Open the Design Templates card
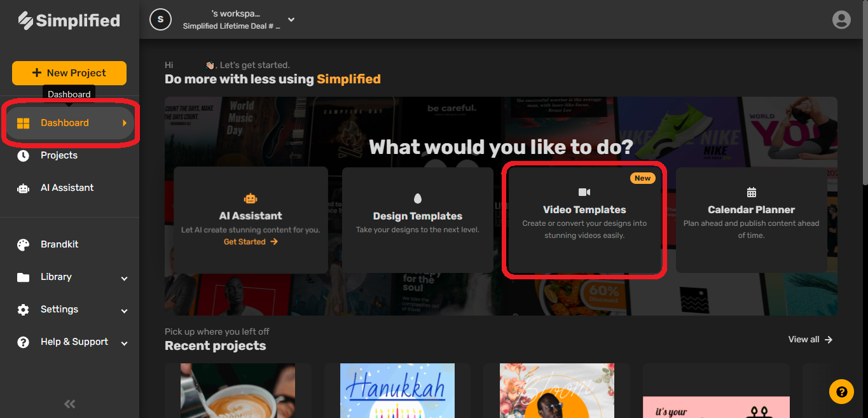Viewport: 868px width, 418px height. pos(418,219)
